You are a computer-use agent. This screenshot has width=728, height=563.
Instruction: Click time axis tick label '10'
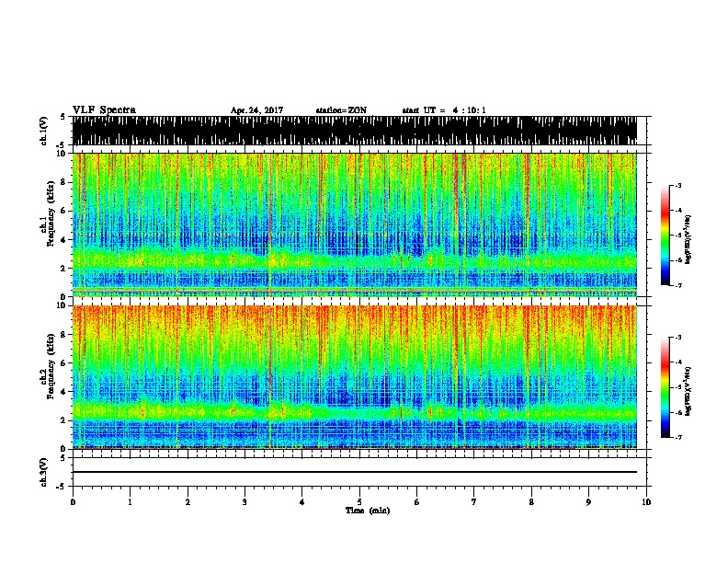pyautogui.click(x=646, y=502)
